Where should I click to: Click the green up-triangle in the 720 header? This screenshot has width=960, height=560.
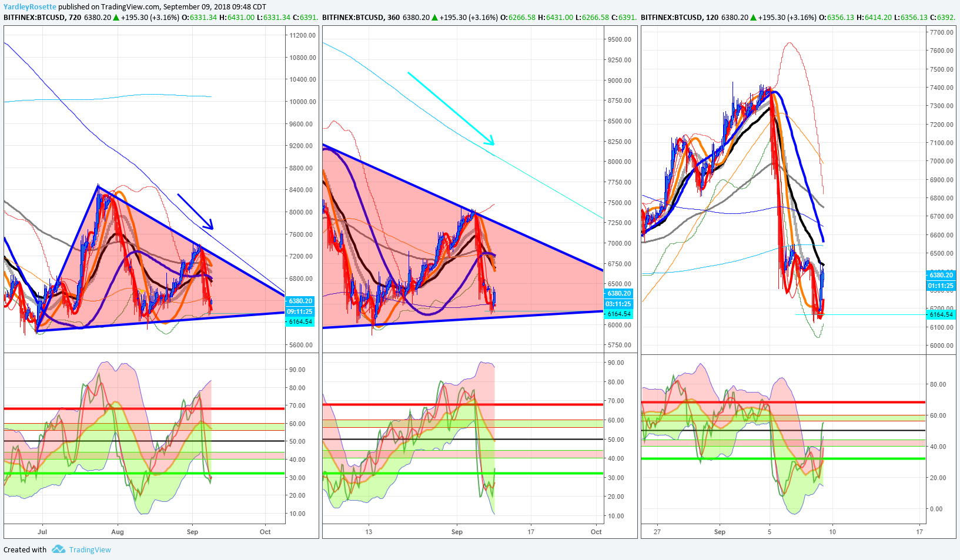coord(116,17)
